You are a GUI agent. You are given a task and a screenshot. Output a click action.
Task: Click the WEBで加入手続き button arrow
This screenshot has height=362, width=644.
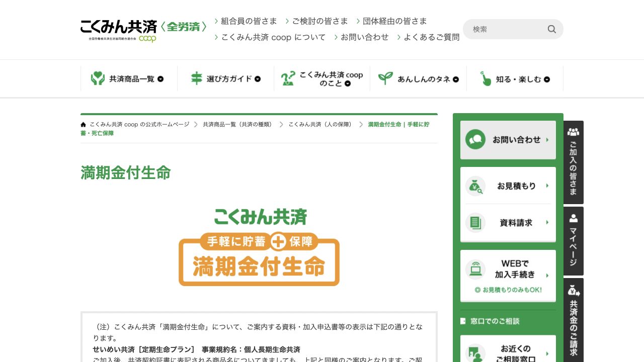click(x=547, y=275)
